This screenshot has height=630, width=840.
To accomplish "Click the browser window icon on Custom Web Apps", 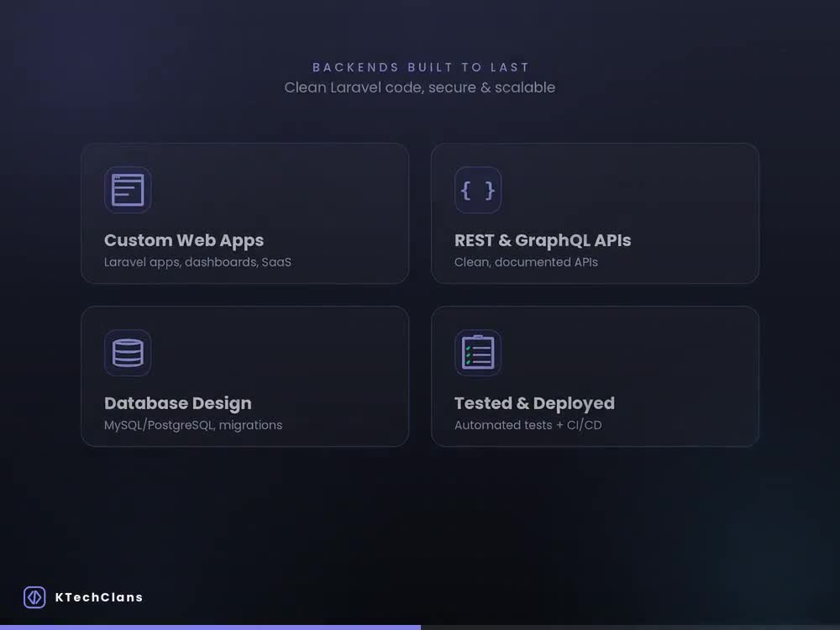I will [128, 190].
